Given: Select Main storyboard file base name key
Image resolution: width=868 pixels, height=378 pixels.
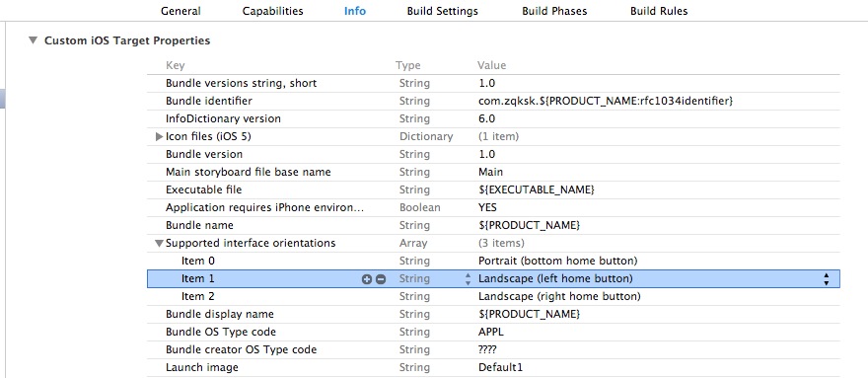Looking at the screenshot, I should click(248, 172).
